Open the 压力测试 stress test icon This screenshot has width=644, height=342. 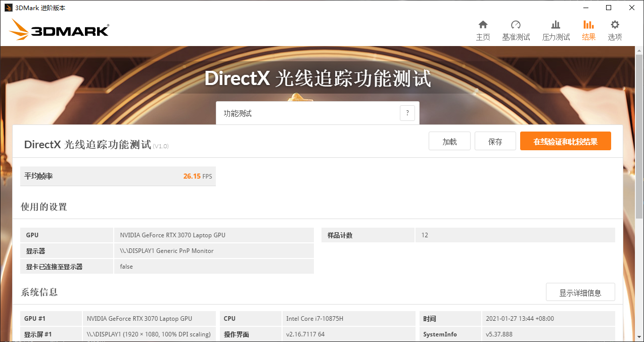pos(556,25)
